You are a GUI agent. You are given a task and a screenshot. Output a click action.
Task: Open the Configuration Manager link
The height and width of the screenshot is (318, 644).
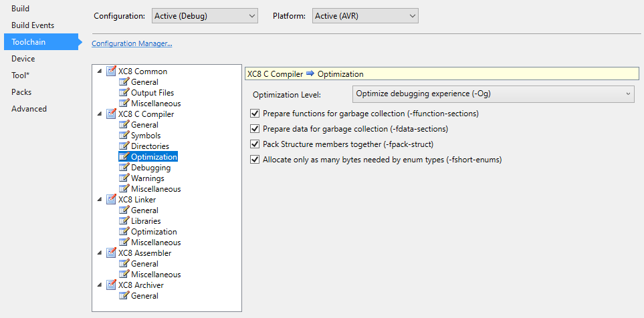[x=132, y=44]
